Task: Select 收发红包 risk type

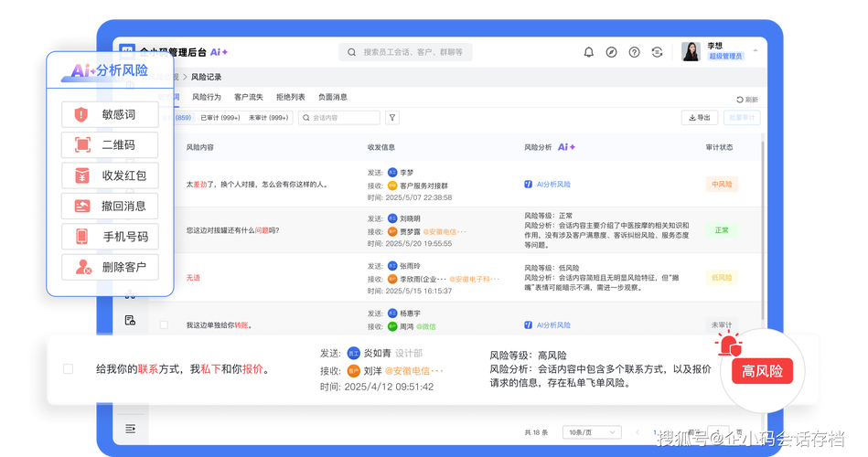Action: pos(110,175)
